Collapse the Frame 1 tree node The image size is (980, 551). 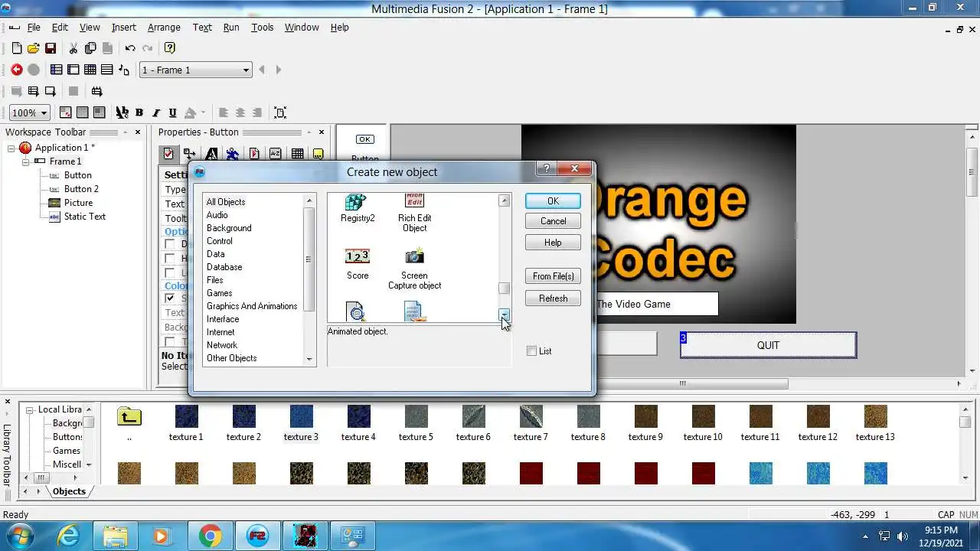coord(26,161)
